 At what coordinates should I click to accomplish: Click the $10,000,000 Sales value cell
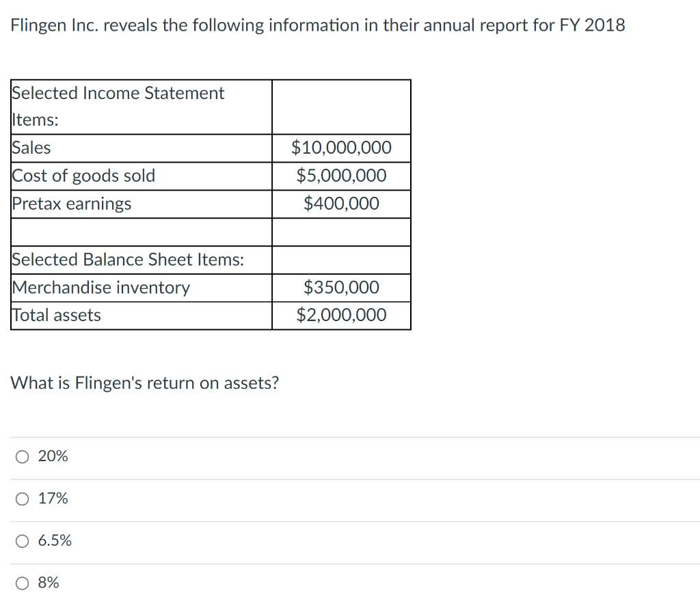pyautogui.click(x=341, y=148)
